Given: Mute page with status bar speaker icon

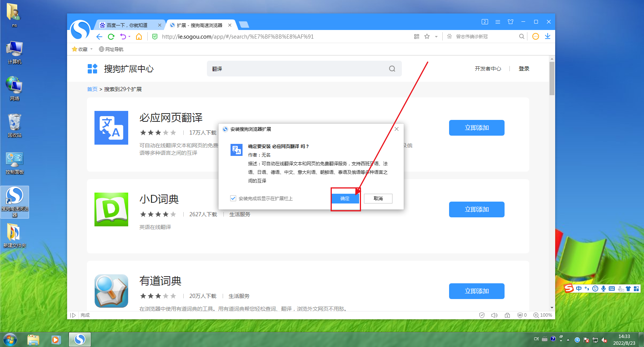Looking at the screenshot, I should (494, 315).
